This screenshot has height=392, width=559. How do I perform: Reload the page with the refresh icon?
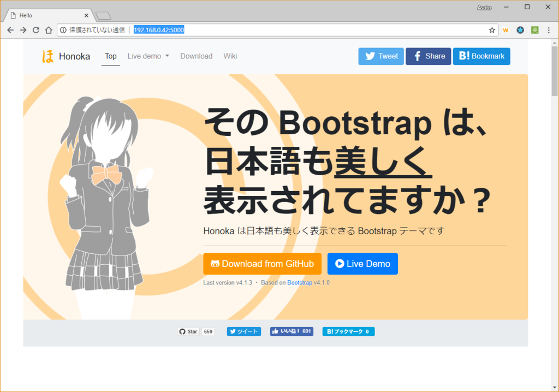coord(35,30)
